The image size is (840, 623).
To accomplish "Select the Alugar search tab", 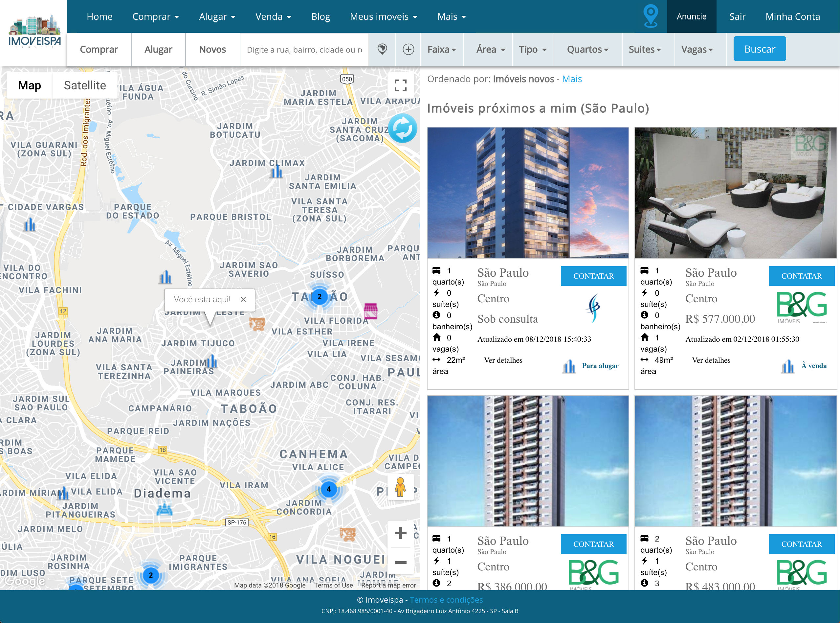I will (158, 49).
